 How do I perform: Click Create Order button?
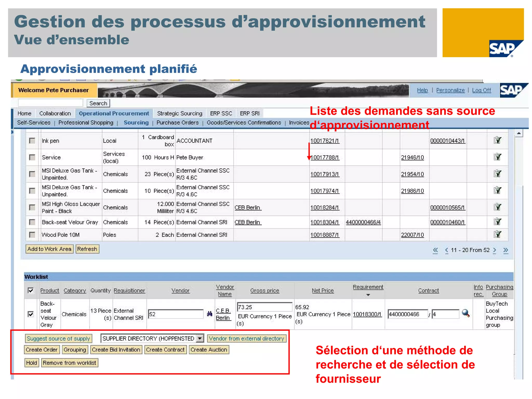42,350
